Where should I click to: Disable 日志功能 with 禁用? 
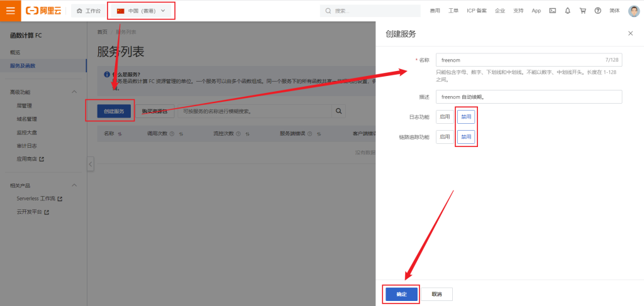(x=466, y=117)
